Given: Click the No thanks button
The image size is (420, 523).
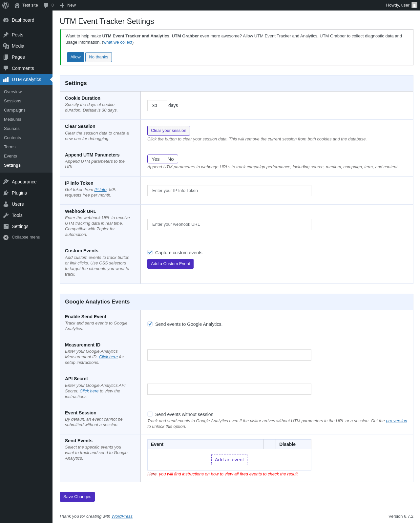Looking at the screenshot, I should click(98, 57).
